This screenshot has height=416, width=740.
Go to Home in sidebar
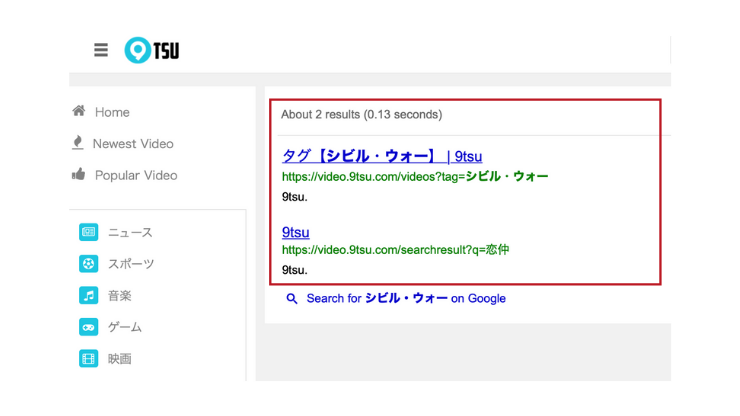(x=112, y=112)
